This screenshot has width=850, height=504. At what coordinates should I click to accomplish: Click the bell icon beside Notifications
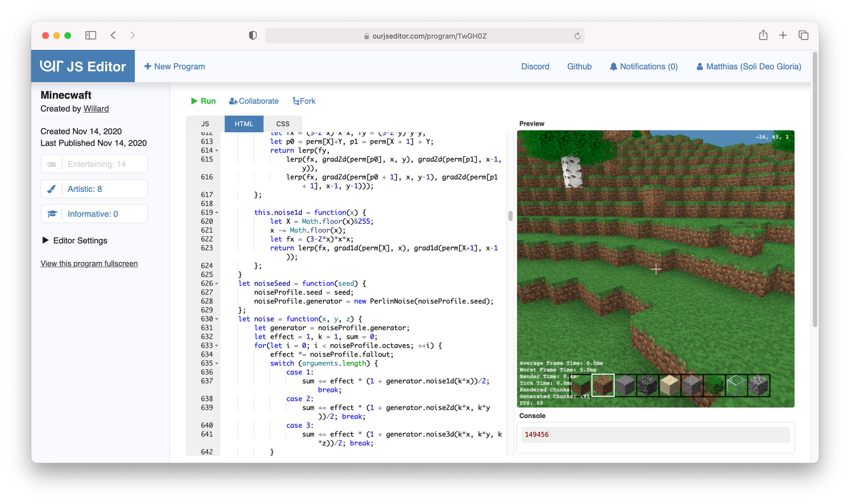coord(613,67)
